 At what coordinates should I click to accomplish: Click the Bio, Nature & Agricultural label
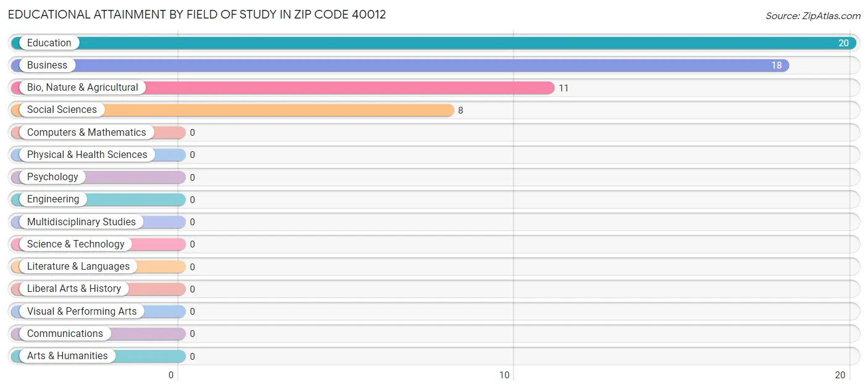point(83,88)
